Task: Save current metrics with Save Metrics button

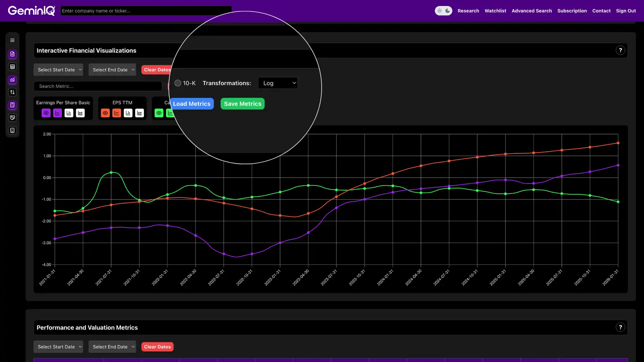Action: click(242, 104)
